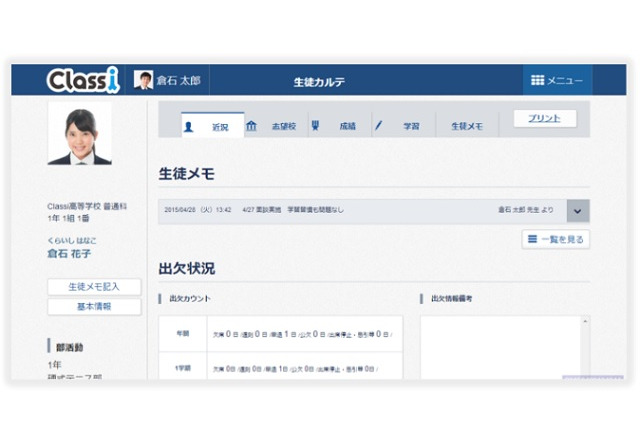Open the 基本情報 button
Viewport: 640px width, 426px height.
(94, 306)
